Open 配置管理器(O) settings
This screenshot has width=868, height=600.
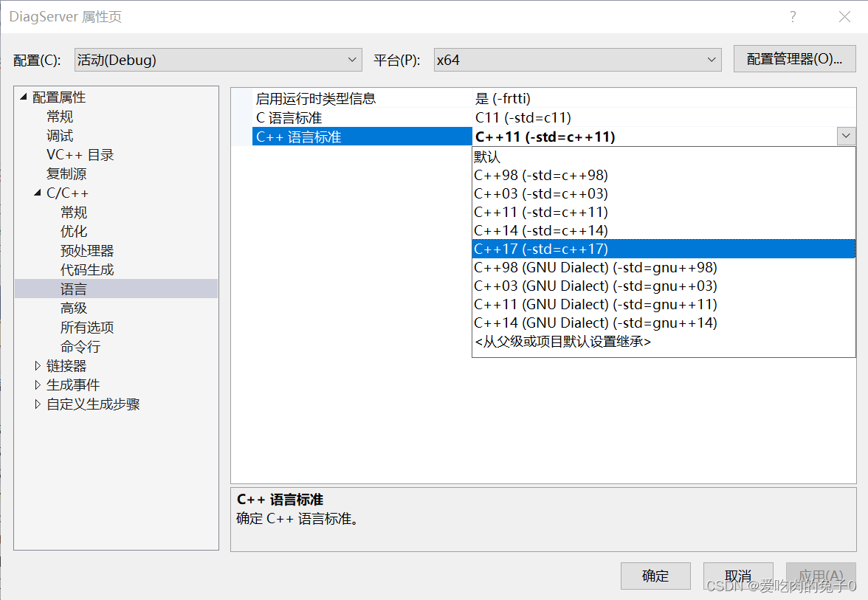click(x=794, y=59)
